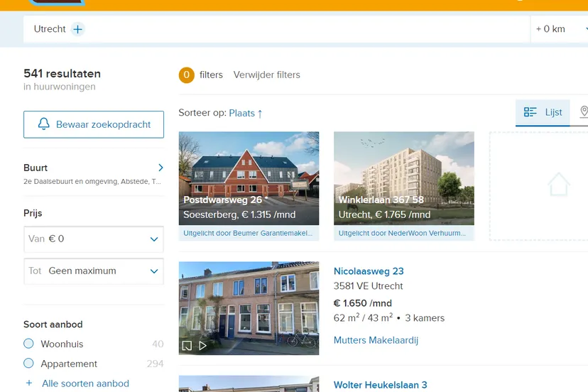Viewport: 588px width, 392px height.
Task: Click the map pin view icon
Action: pyautogui.click(x=583, y=112)
